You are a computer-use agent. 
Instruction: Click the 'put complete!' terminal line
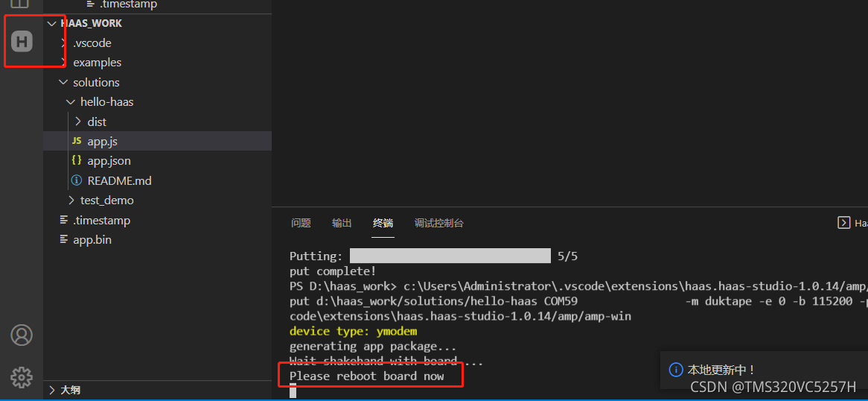click(333, 271)
